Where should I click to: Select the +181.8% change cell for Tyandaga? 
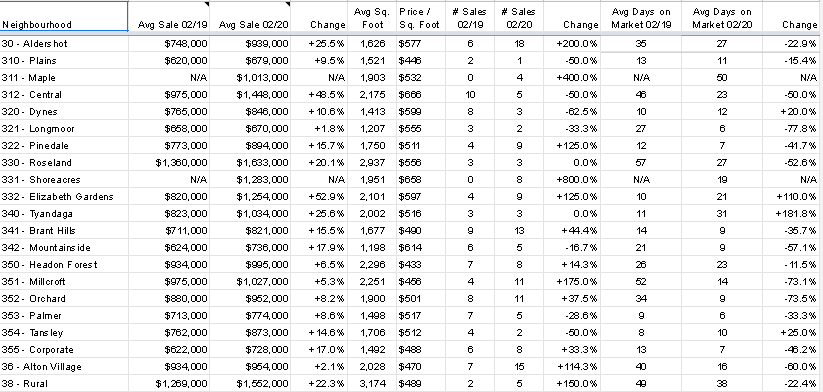[793, 214]
